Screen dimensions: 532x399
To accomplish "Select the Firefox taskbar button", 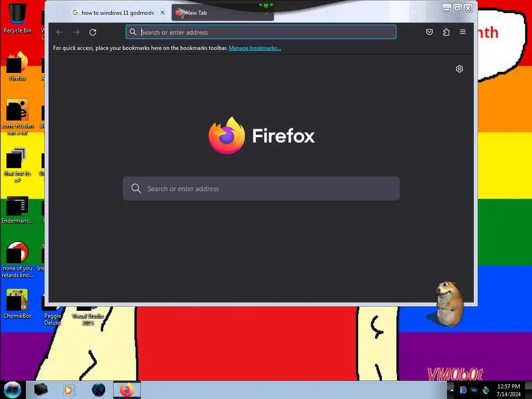I will [127, 389].
